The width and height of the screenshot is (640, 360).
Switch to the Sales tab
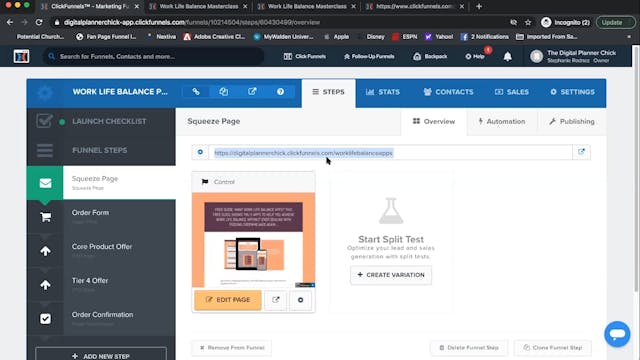[512, 92]
